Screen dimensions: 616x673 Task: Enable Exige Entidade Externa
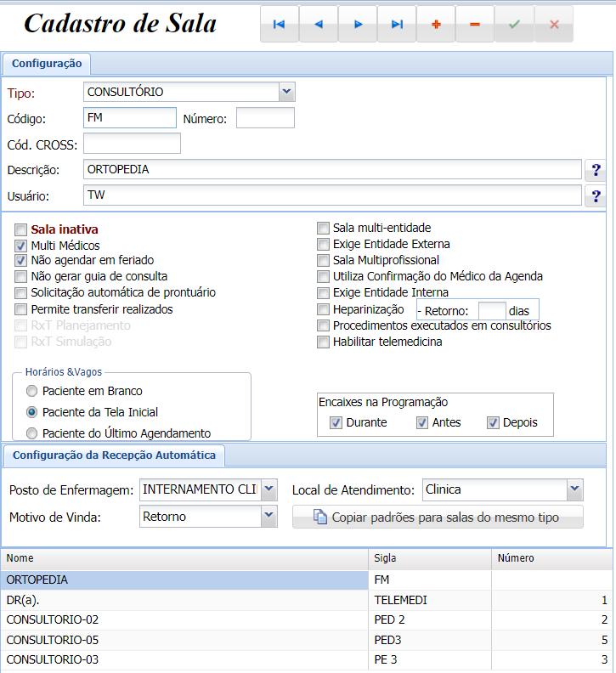pos(323,244)
